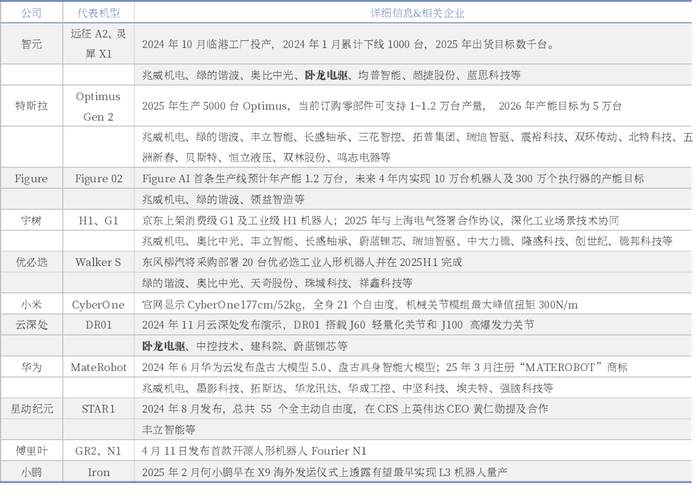Select the CyberOne model cell
The image size is (700, 504).
[x=98, y=304]
